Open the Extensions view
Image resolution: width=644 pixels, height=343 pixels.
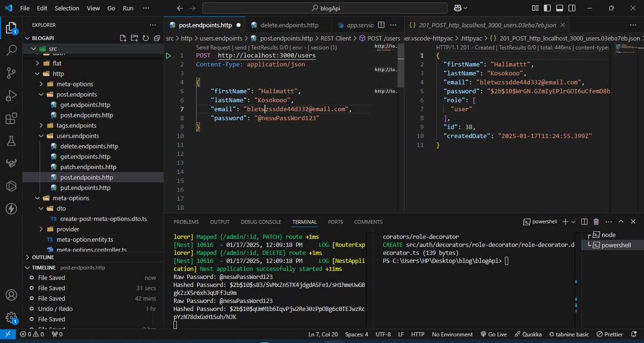coord(11,118)
